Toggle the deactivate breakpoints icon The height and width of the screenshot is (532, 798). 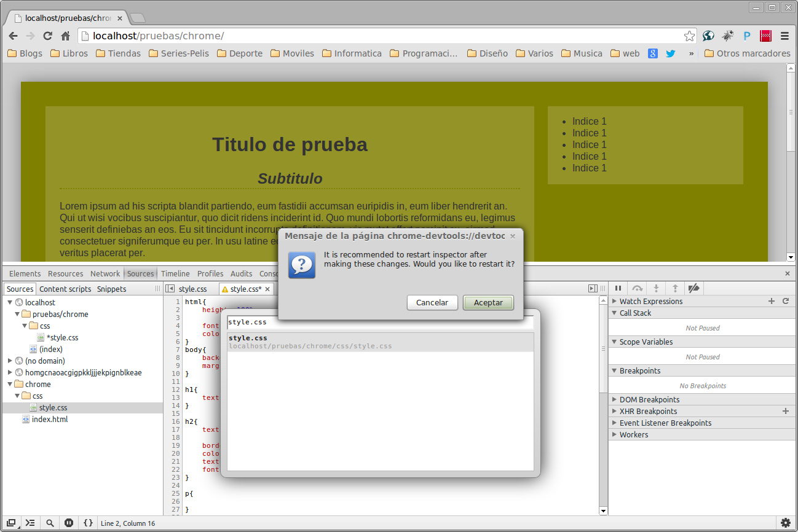[x=693, y=288]
